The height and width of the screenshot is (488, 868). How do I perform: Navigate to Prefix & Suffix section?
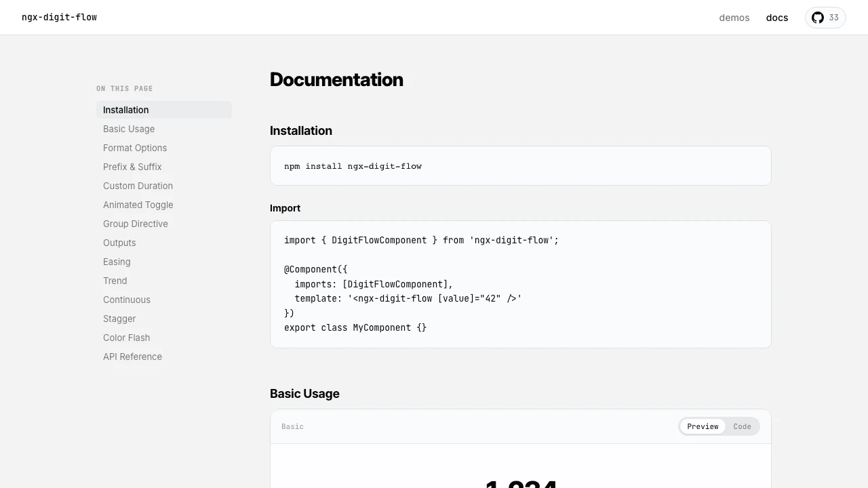(164, 167)
